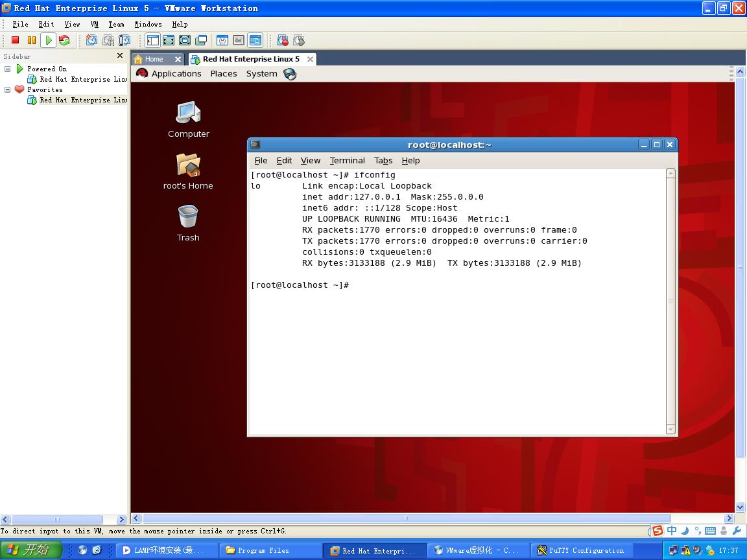The image size is (747, 560).
Task: Click the VM view horizontal scrollbar right arrow
Action: point(729,518)
